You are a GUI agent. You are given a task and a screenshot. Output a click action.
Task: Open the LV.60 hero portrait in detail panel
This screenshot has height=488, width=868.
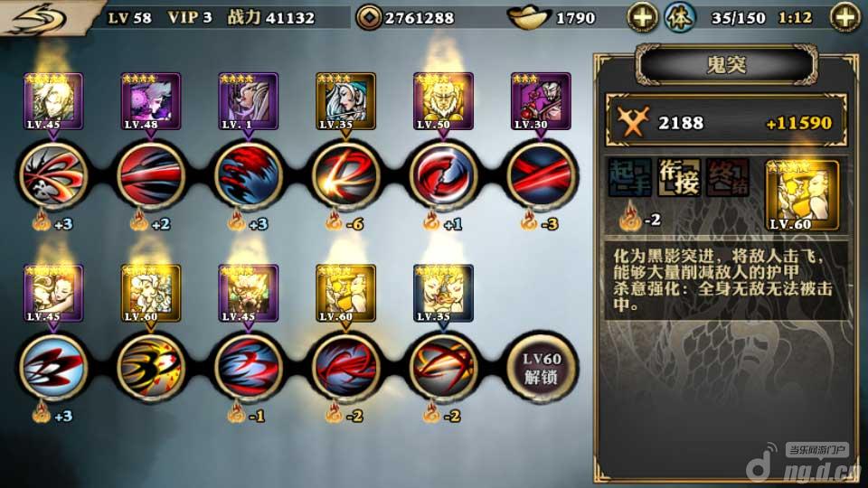click(x=802, y=196)
